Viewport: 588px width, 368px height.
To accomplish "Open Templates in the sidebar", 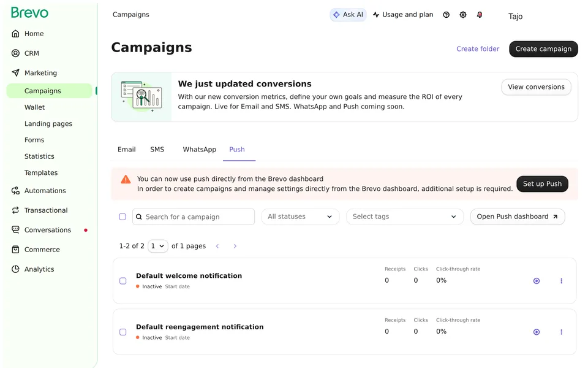I will tap(41, 173).
